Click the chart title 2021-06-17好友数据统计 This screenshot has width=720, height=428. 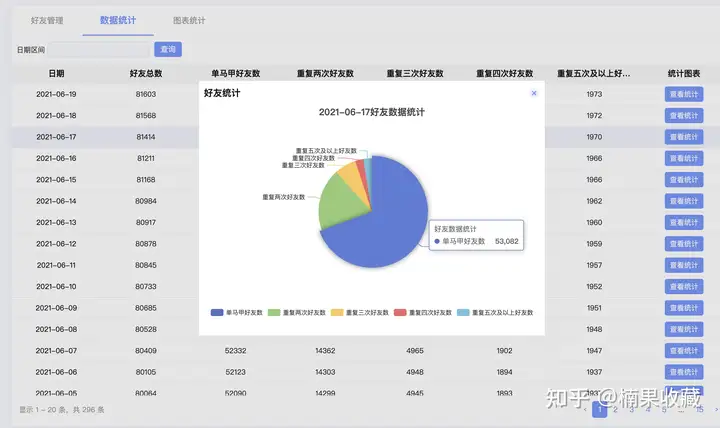click(x=371, y=112)
